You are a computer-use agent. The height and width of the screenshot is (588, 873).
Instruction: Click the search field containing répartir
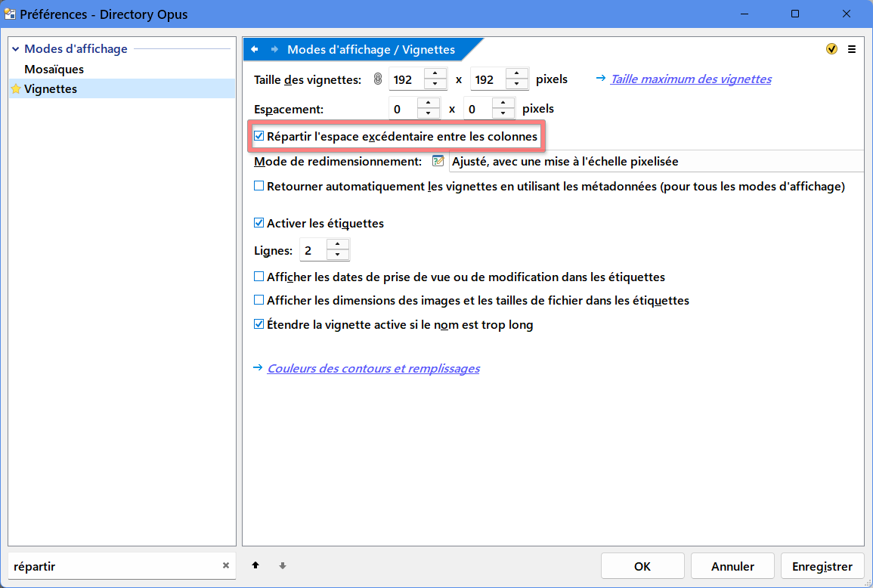pos(114,566)
